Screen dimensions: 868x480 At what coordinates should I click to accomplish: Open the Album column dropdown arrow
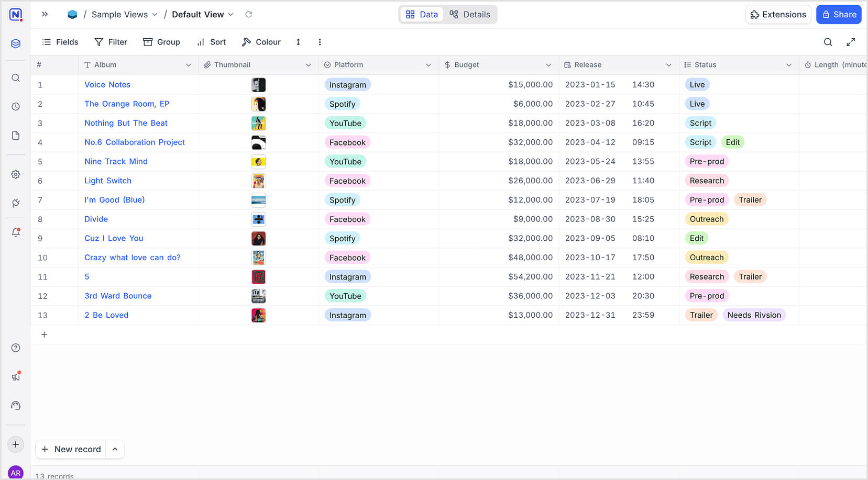(189, 65)
